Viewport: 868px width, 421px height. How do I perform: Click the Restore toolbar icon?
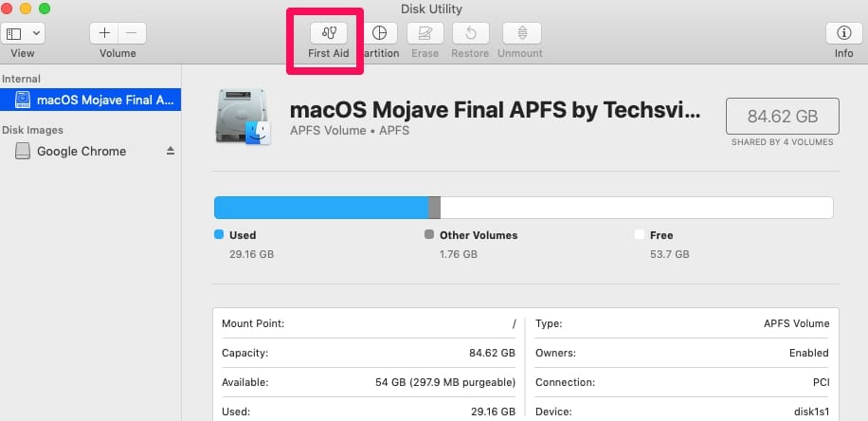(471, 33)
